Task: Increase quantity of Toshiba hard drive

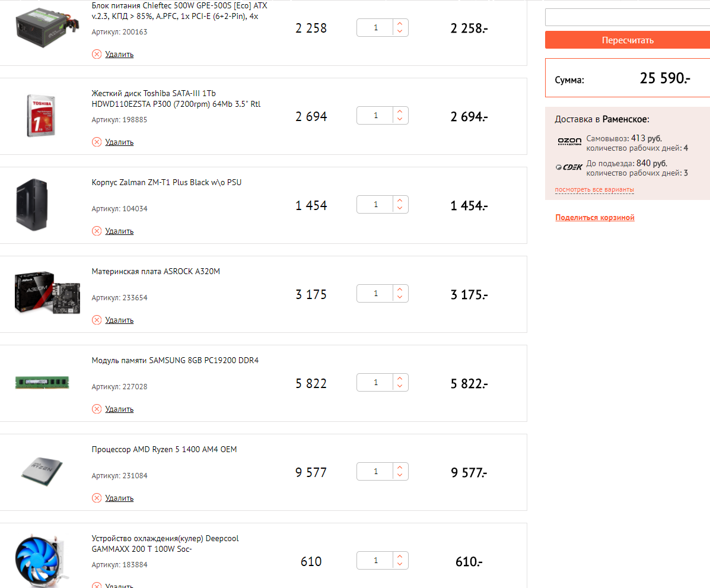Action: [x=400, y=112]
